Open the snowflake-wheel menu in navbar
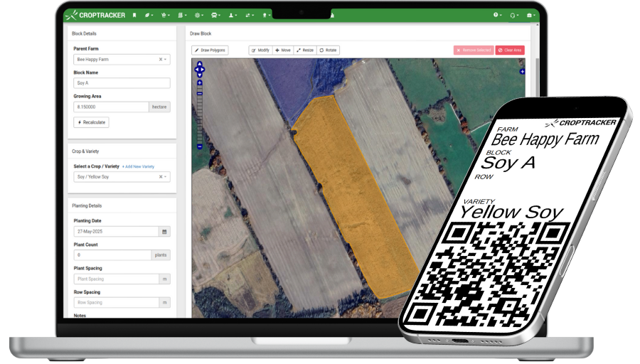Image resolution: width=640 pixels, height=364 pixels. pos(199,15)
